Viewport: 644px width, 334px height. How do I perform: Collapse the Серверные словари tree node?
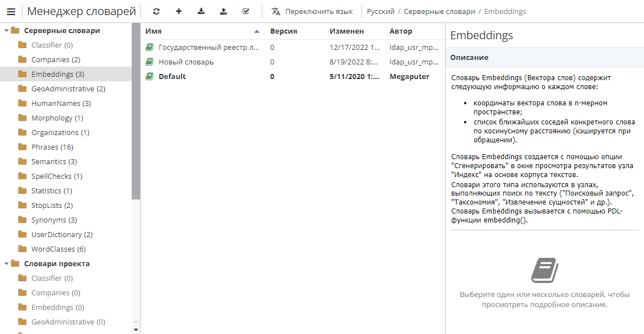click(x=6, y=31)
